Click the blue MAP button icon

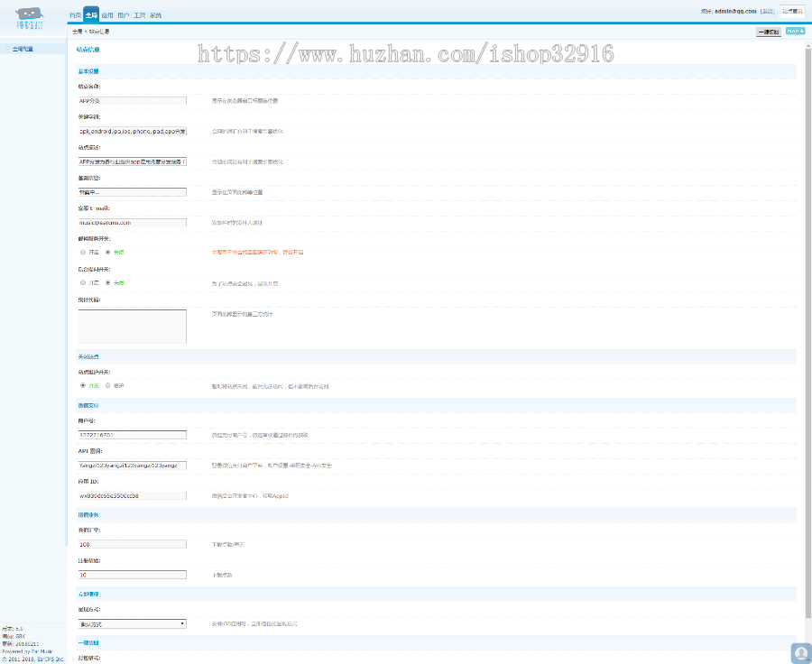(x=795, y=31)
